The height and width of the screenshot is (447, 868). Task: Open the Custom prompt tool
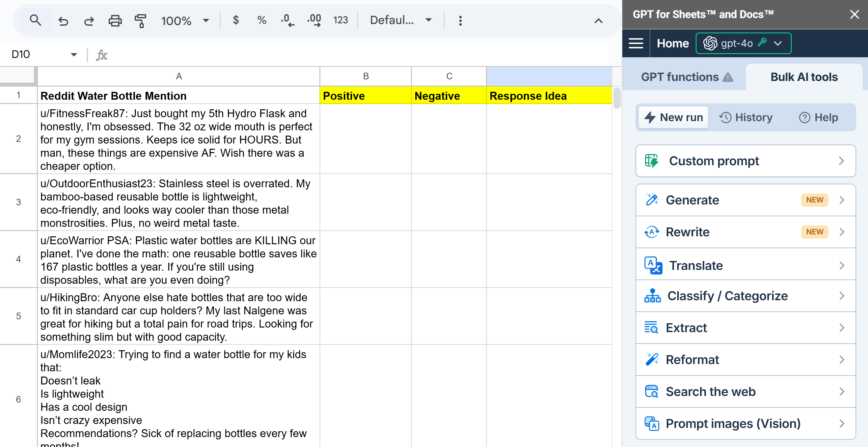746,161
